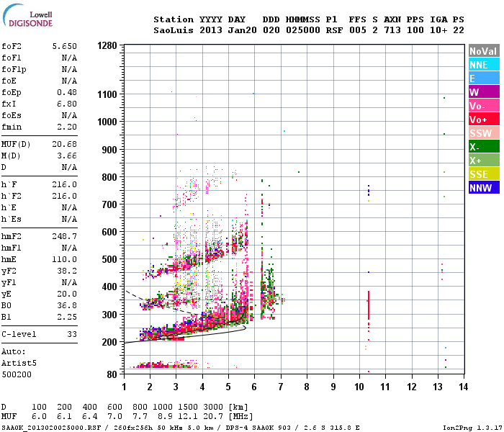Click the RSF program value

(334, 30)
